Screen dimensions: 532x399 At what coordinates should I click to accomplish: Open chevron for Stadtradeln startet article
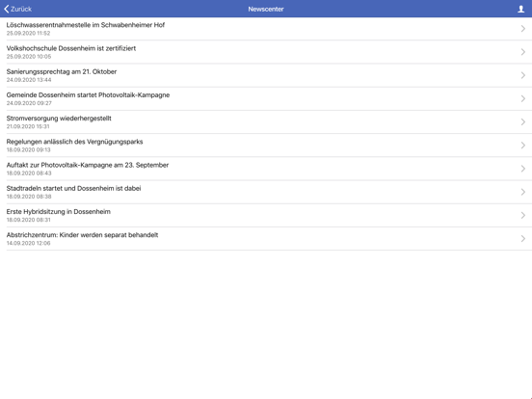[x=522, y=192]
